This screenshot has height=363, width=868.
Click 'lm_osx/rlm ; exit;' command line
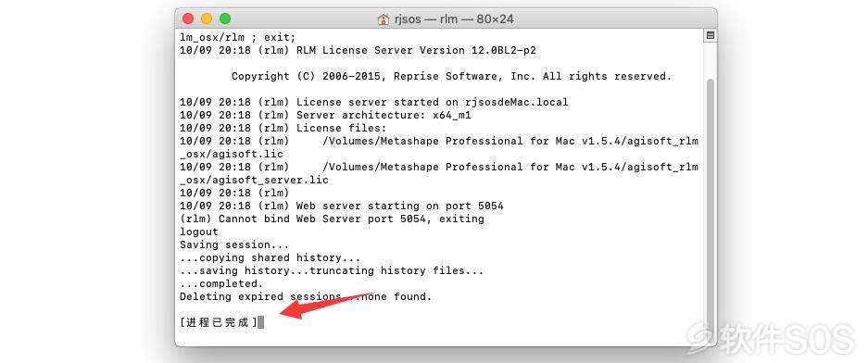click(238, 38)
